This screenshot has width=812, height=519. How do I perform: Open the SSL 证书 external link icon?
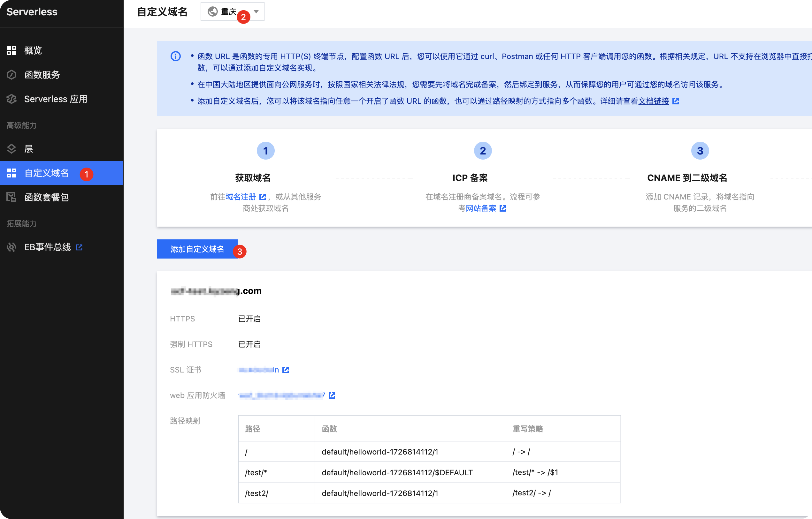[286, 370]
